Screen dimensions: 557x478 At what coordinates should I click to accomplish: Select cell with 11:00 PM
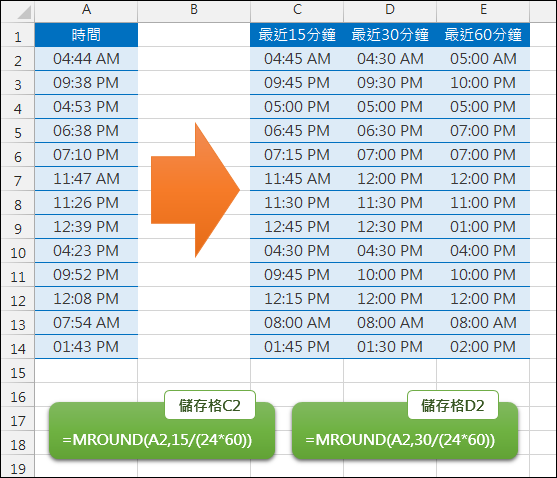pos(483,203)
